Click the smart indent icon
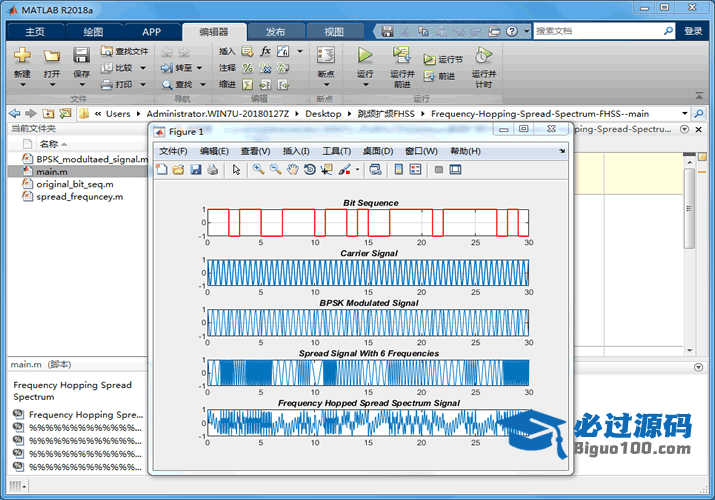This screenshot has width=715, height=500. (248, 84)
